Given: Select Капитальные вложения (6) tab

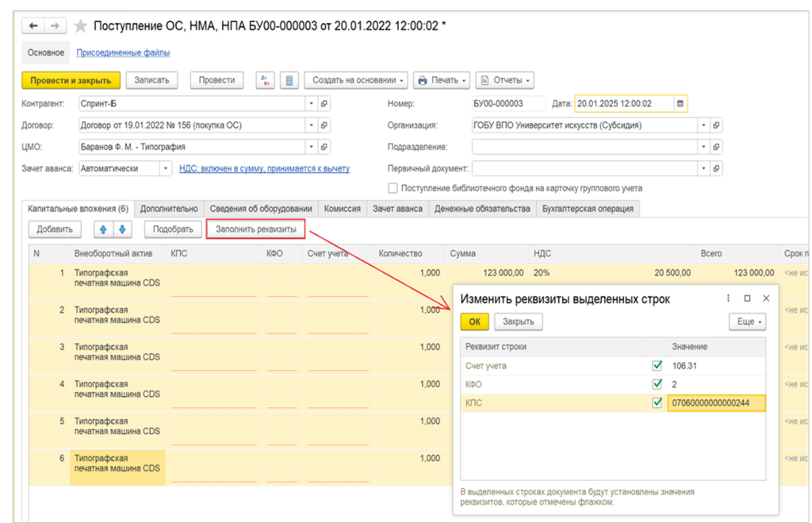Looking at the screenshot, I should pos(79,209).
